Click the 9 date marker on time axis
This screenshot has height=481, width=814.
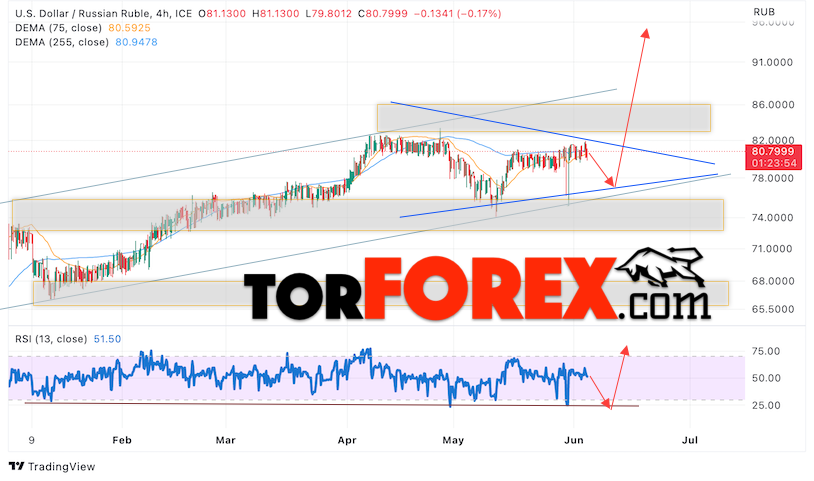[x=32, y=440]
